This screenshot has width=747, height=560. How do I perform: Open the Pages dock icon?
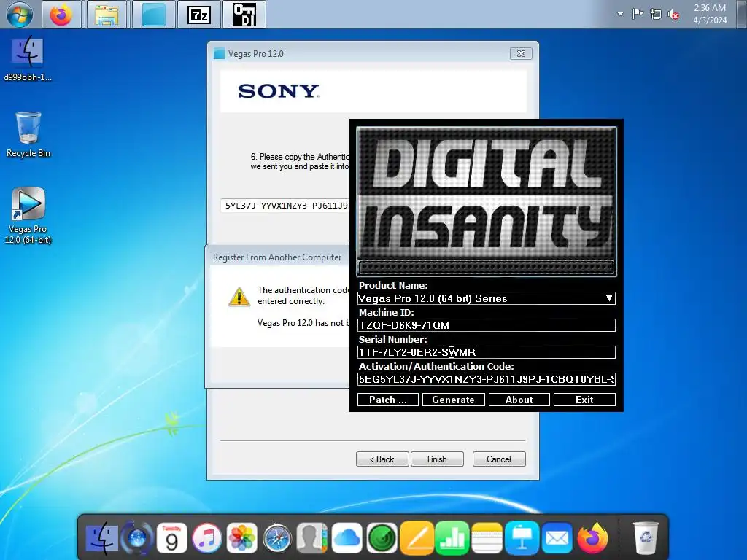(x=417, y=539)
